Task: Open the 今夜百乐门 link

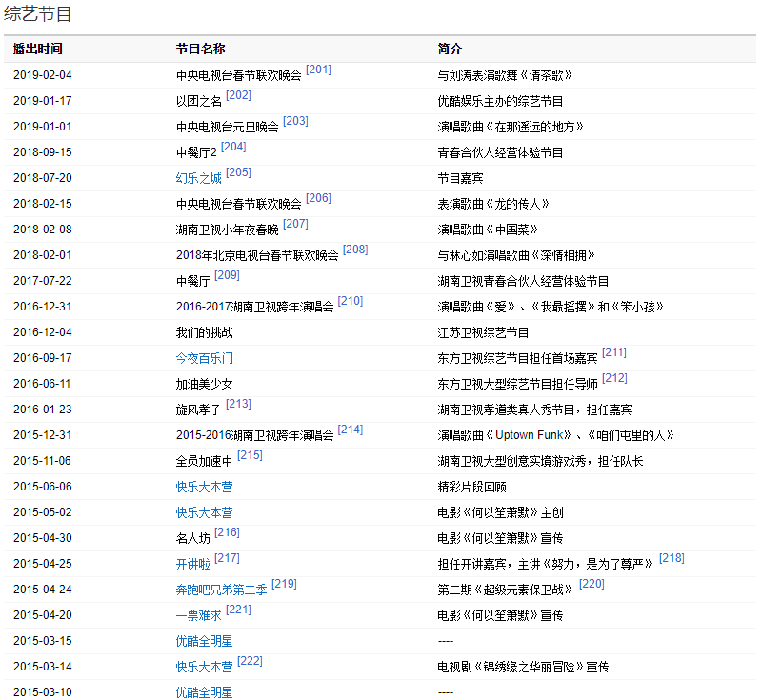Action: pos(204,358)
